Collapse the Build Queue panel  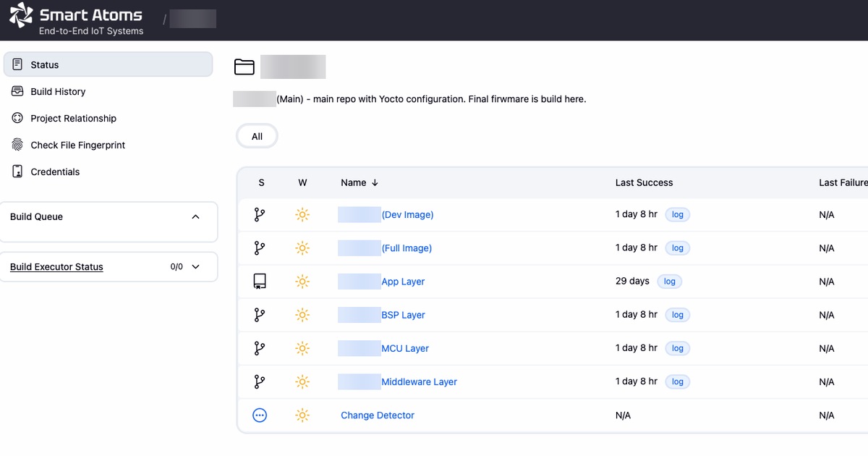[195, 216]
